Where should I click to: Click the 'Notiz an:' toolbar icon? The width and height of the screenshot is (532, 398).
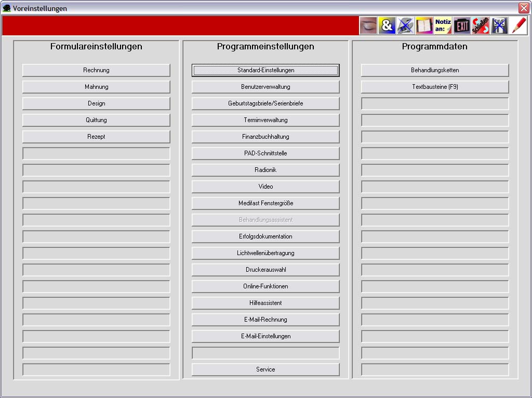coord(443,25)
